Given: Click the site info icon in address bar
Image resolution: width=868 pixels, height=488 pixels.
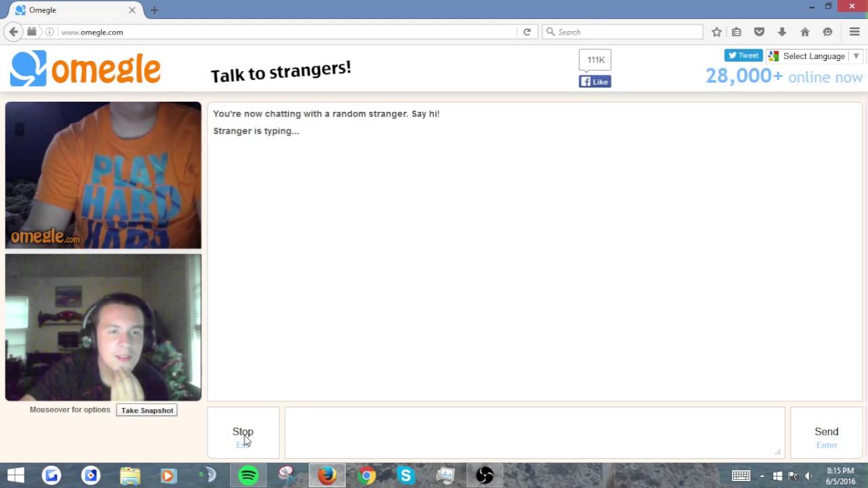Looking at the screenshot, I should click(x=50, y=32).
